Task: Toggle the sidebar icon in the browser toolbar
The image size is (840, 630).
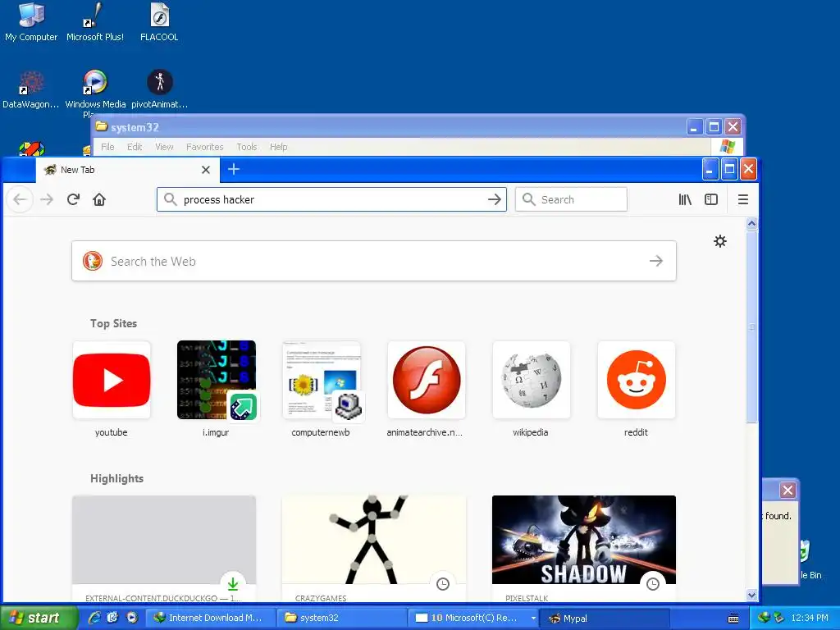Action: [x=711, y=199]
